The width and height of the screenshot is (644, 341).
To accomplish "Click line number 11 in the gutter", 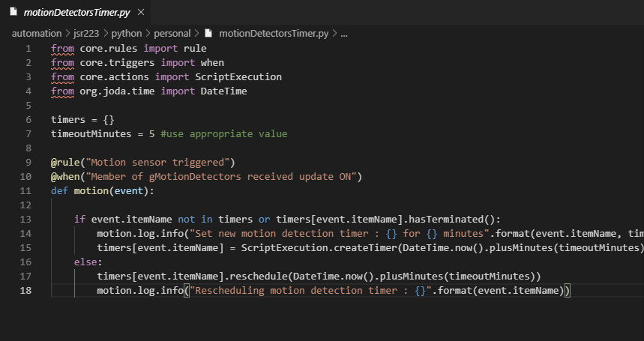I will (28, 190).
